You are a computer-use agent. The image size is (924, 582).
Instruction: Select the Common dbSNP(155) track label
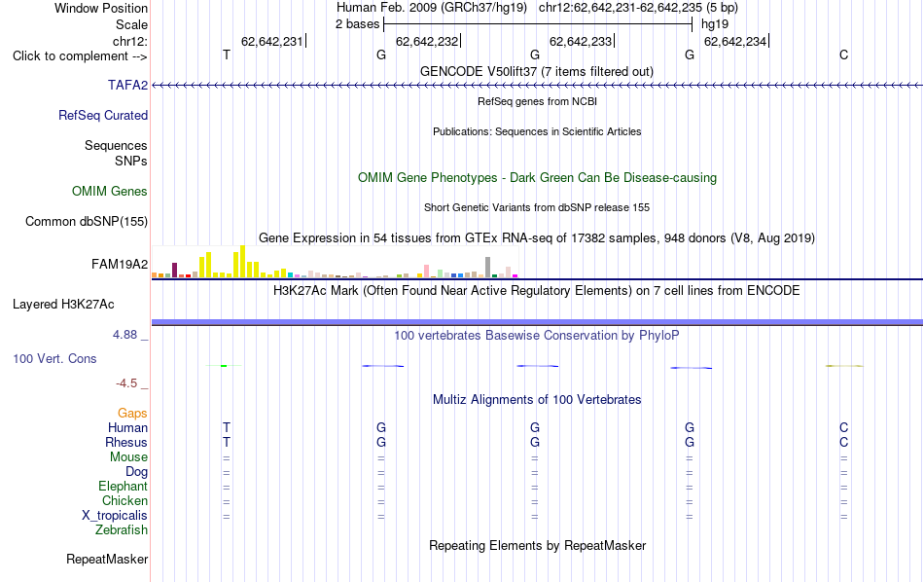pos(87,221)
